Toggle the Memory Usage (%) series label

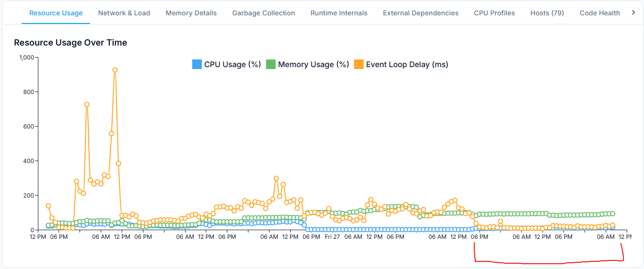[x=313, y=64]
